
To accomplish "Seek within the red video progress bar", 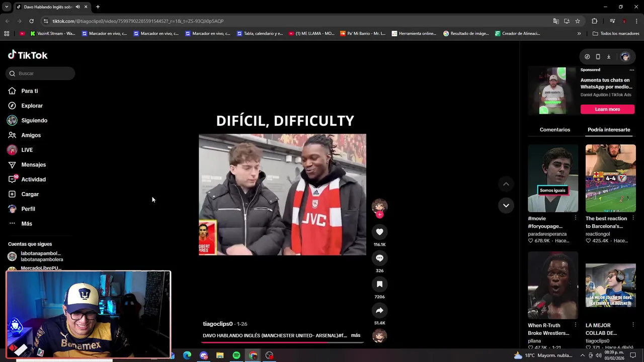I will 282,342.
